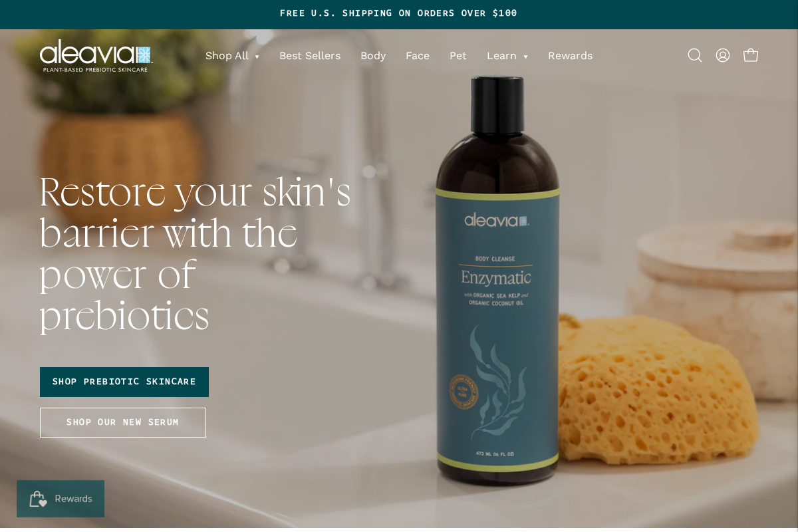The width and height of the screenshot is (798, 532).
Task: Click the Enzymatic body cleanse bottle image
Action: [x=497, y=279]
